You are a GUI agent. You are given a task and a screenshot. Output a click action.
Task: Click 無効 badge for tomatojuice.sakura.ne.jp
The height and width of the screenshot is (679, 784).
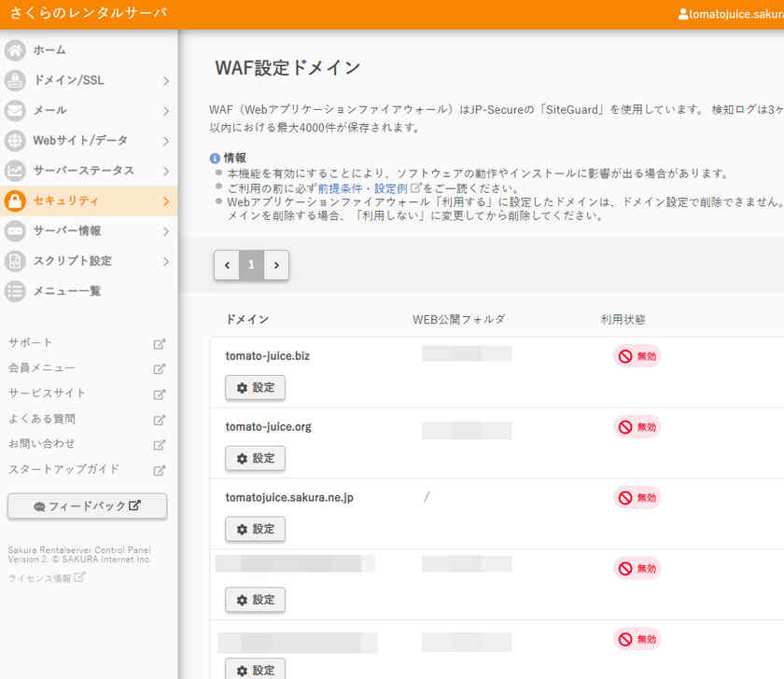tap(637, 498)
